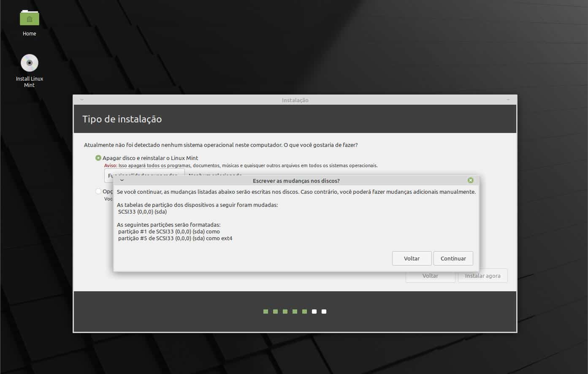Screen dimensions: 588x374
Task: Open the Home folder desktop icon
Action: click(x=30, y=23)
